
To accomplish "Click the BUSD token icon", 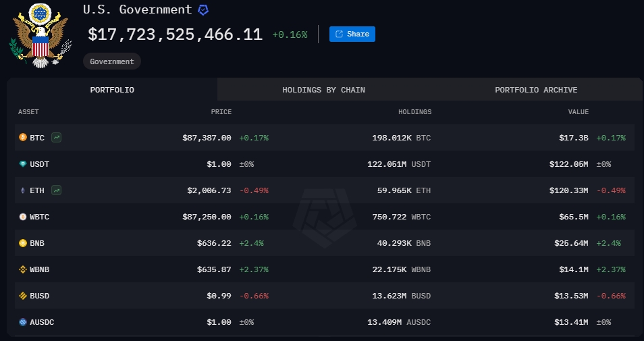I will (x=23, y=295).
